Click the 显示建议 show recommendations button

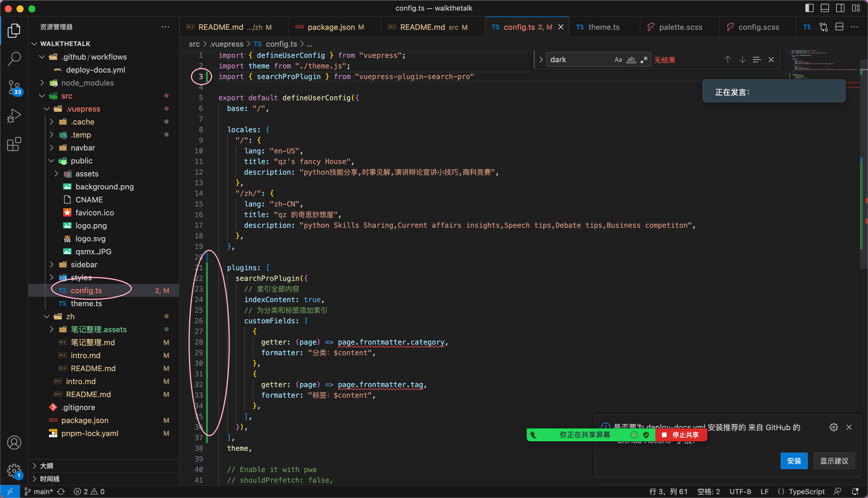[834, 461]
